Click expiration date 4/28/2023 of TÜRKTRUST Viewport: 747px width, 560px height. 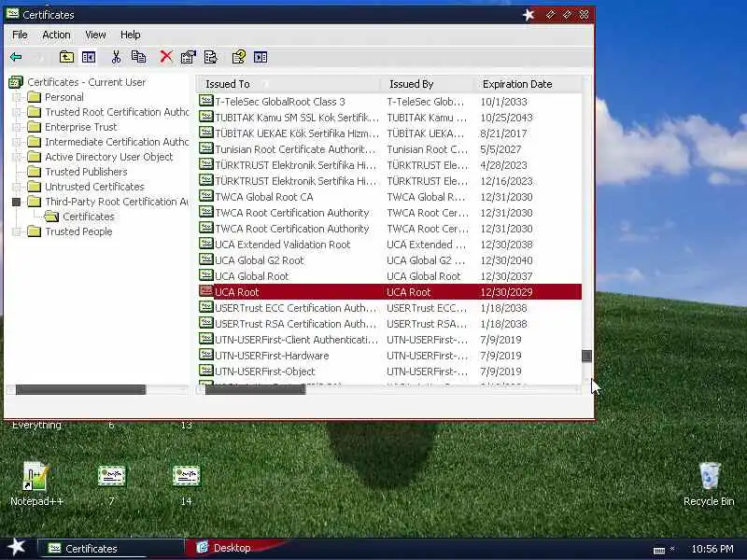click(503, 165)
